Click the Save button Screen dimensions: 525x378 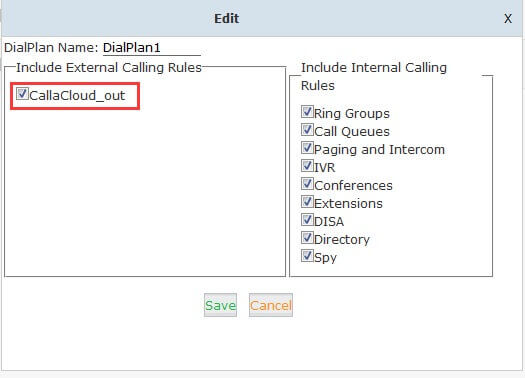(220, 305)
